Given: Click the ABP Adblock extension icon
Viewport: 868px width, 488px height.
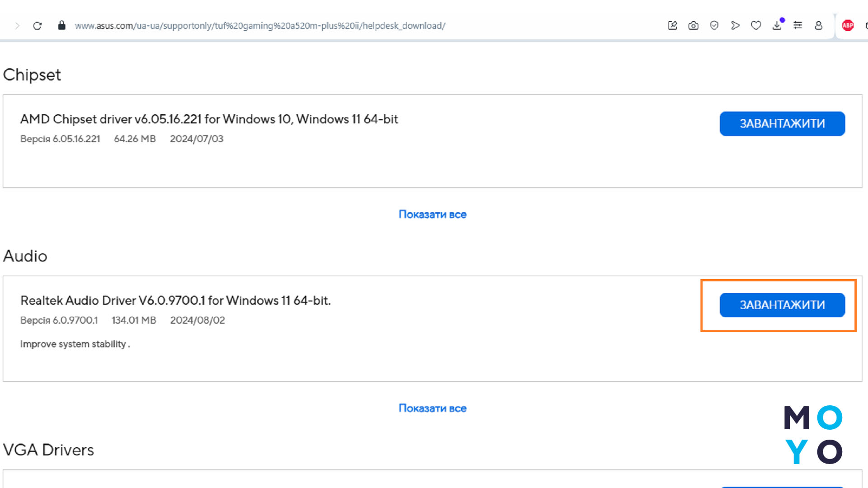Looking at the screenshot, I should (848, 25).
